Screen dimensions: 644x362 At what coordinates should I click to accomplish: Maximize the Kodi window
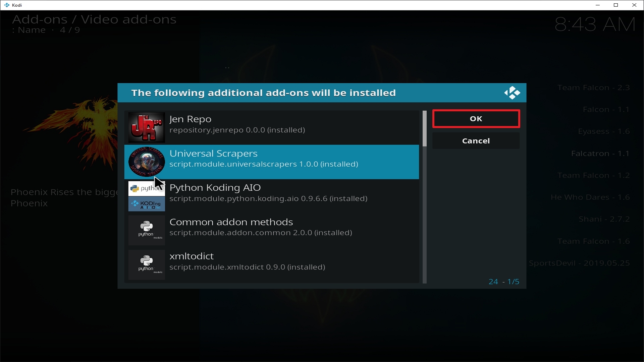coord(616,5)
